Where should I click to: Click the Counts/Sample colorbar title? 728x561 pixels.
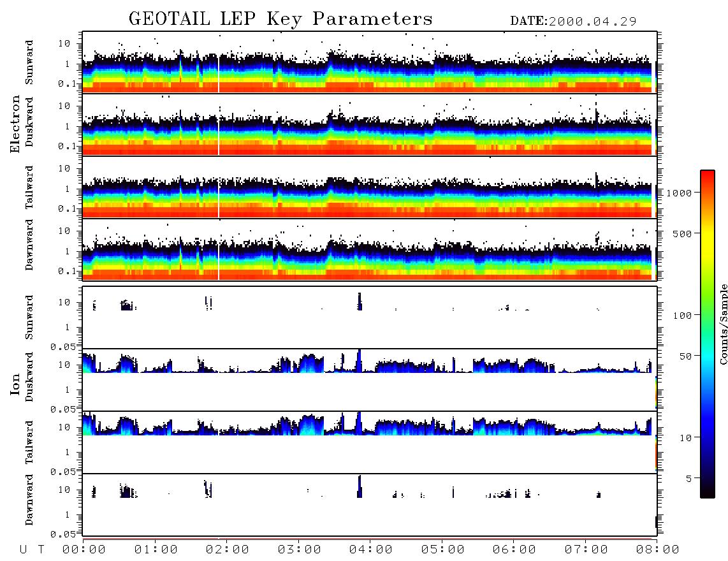click(x=723, y=324)
